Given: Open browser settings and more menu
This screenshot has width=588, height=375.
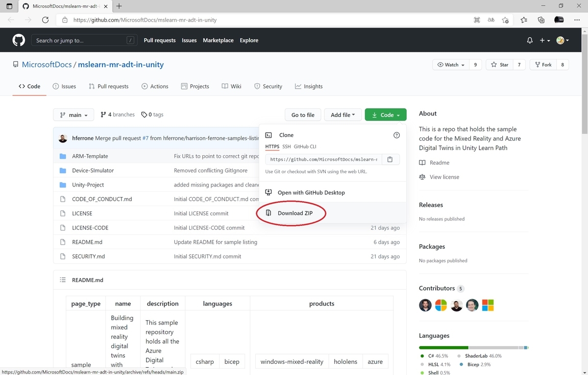Looking at the screenshot, I should pyautogui.click(x=577, y=20).
